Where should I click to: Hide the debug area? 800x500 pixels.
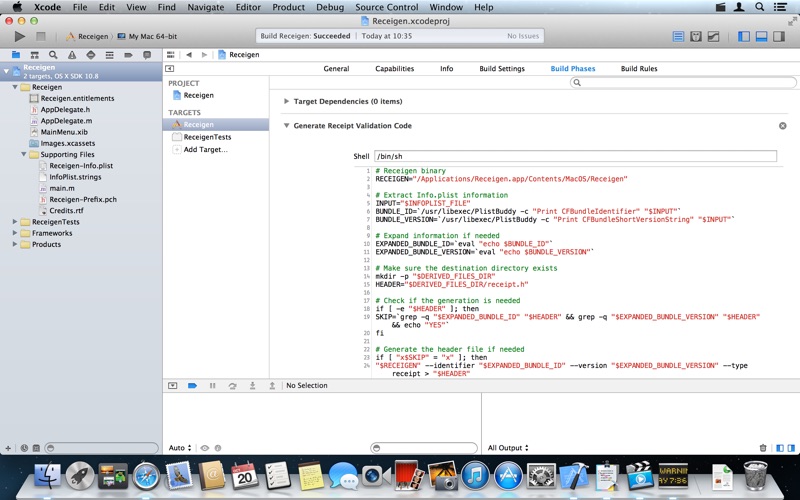click(172, 386)
